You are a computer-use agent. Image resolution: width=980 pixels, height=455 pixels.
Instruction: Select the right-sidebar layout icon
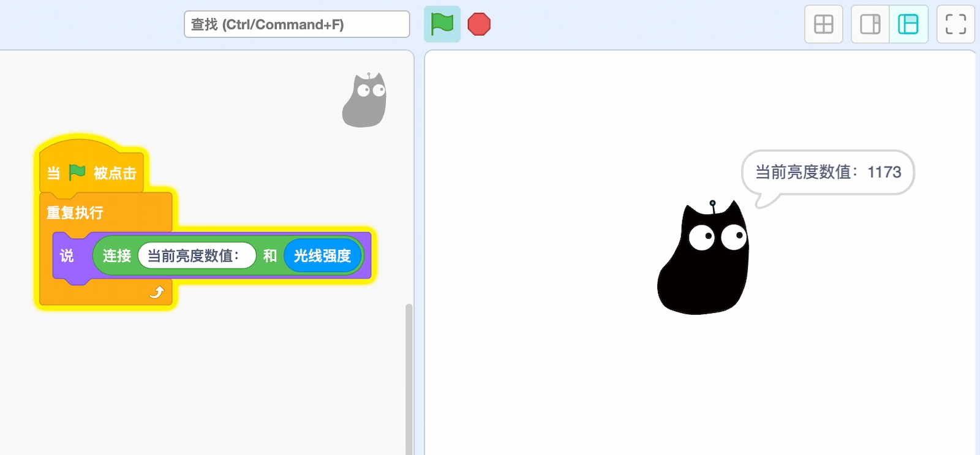click(870, 24)
